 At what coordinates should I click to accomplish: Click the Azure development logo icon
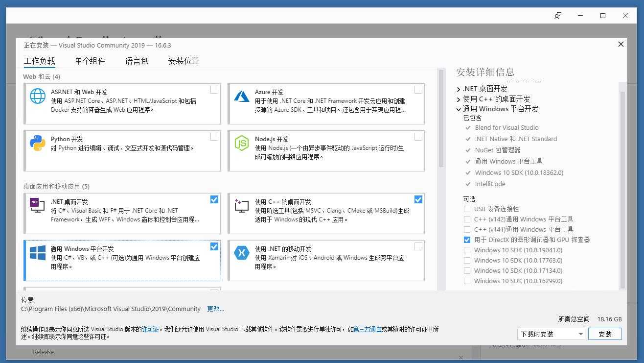tap(242, 96)
